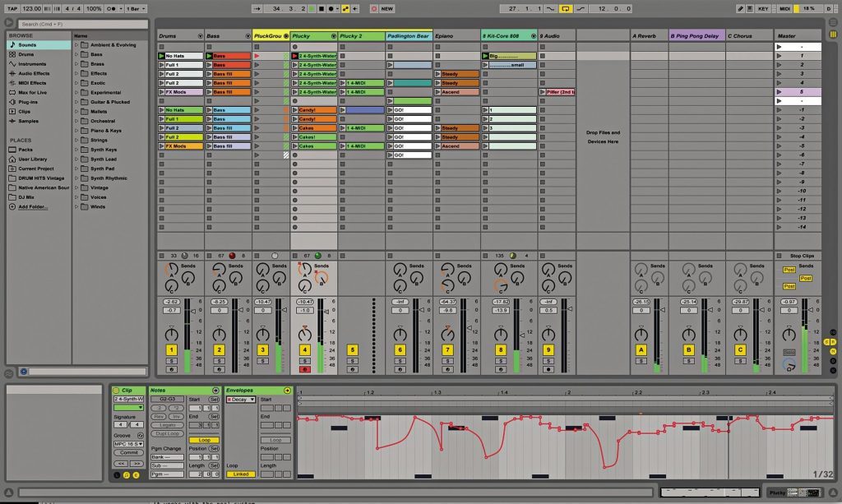Select Sounds in browser categories
Screen dimensions: 842x504
click(39, 45)
